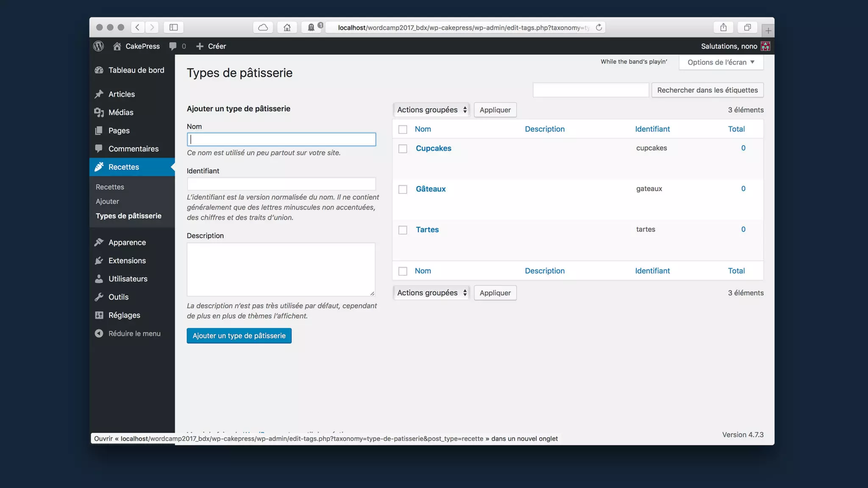Click the WordPress logo icon
868x488 pixels.
98,46
